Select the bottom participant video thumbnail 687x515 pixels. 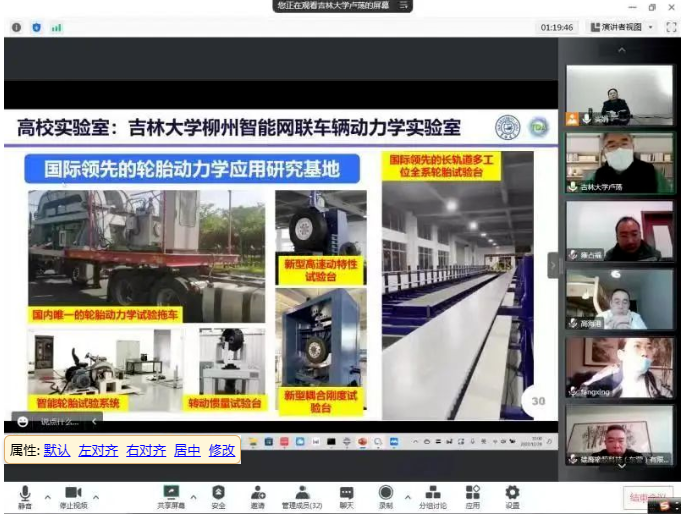pos(619,435)
